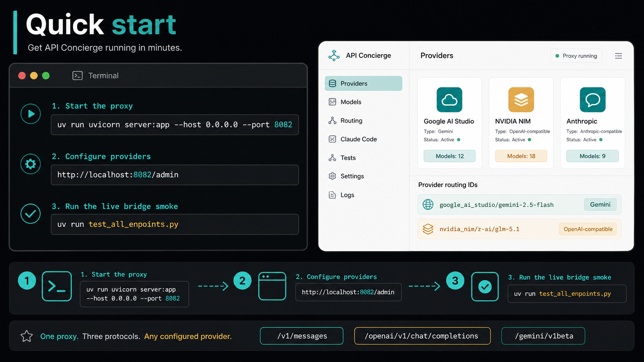
Task: Open Tests in the sidebar
Action: [x=364, y=158]
